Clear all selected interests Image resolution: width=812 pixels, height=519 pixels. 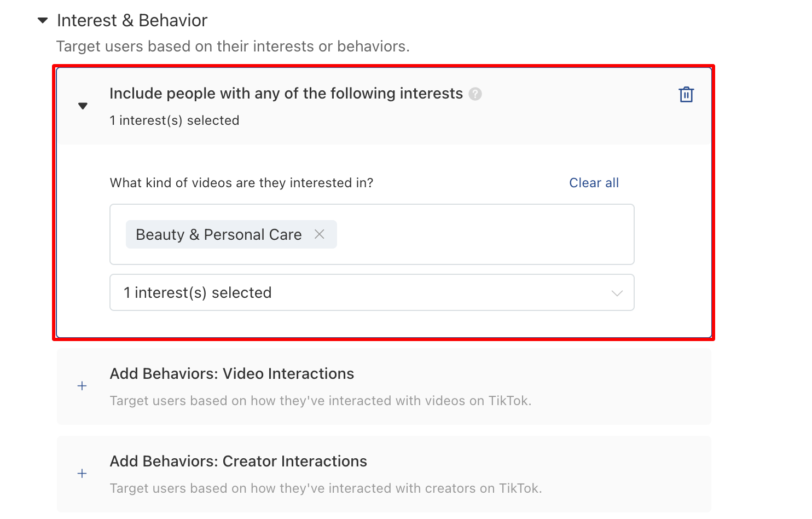(x=594, y=183)
